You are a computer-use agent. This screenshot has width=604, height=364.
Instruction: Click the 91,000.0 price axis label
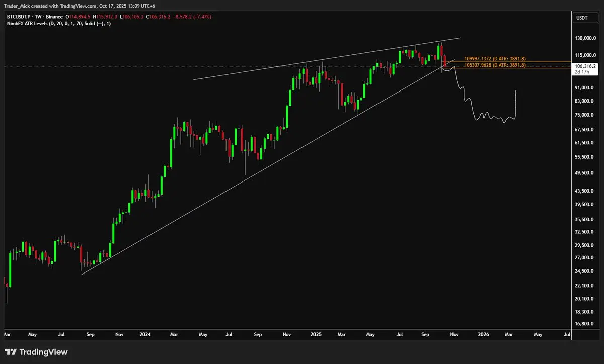pyautogui.click(x=585, y=88)
